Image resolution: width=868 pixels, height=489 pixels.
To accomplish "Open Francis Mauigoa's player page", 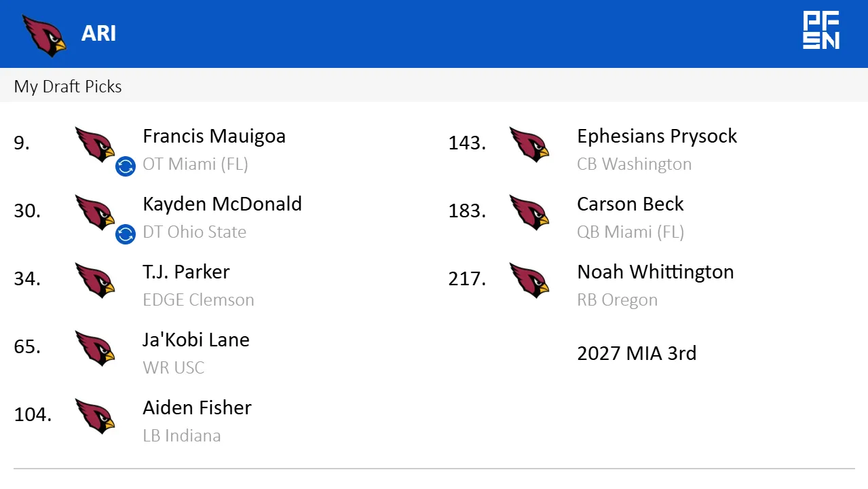I will (214, 136).
